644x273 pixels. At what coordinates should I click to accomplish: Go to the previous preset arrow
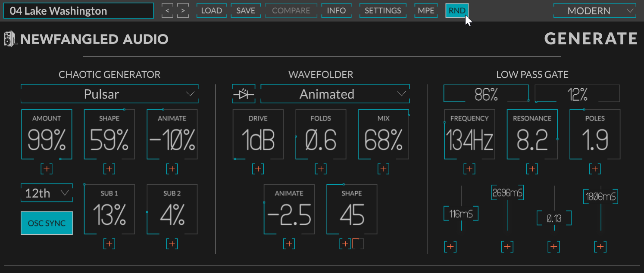point(168,11)
